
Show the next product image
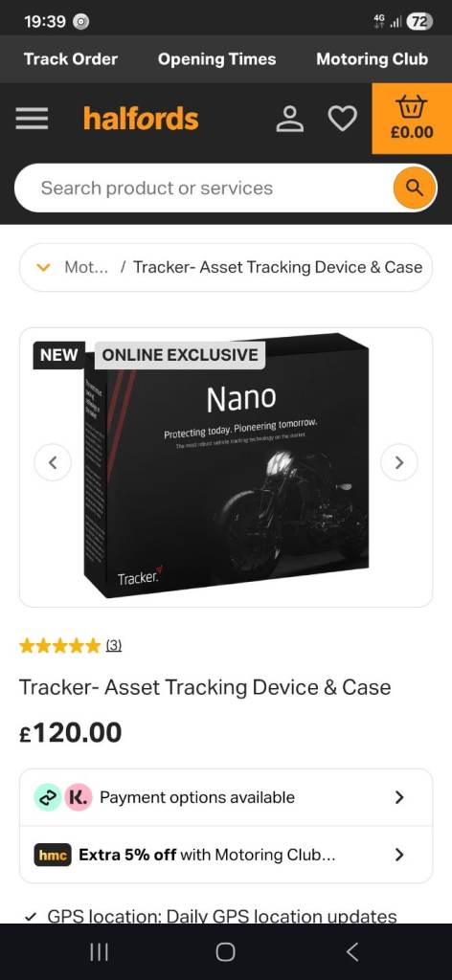coord(399,462)
